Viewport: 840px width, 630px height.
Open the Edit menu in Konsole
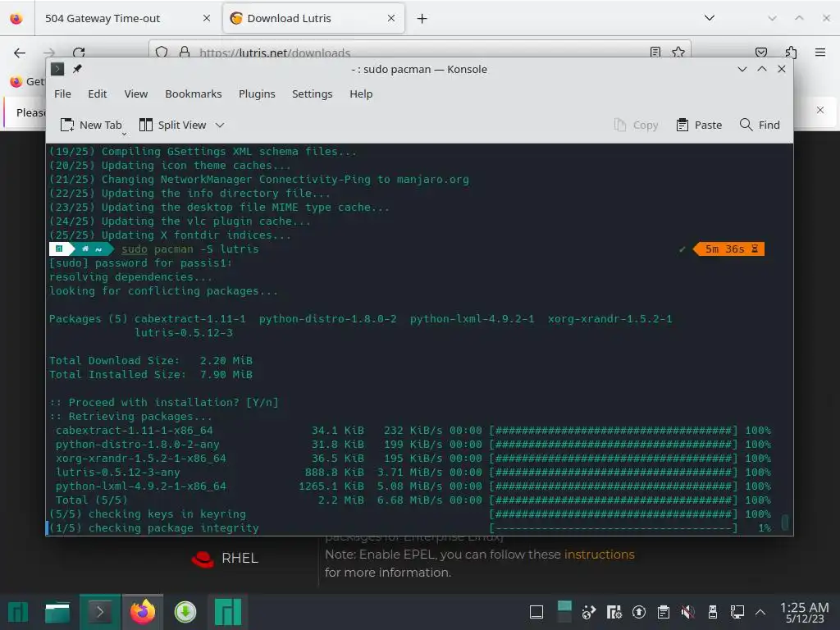tap(98, 94)
